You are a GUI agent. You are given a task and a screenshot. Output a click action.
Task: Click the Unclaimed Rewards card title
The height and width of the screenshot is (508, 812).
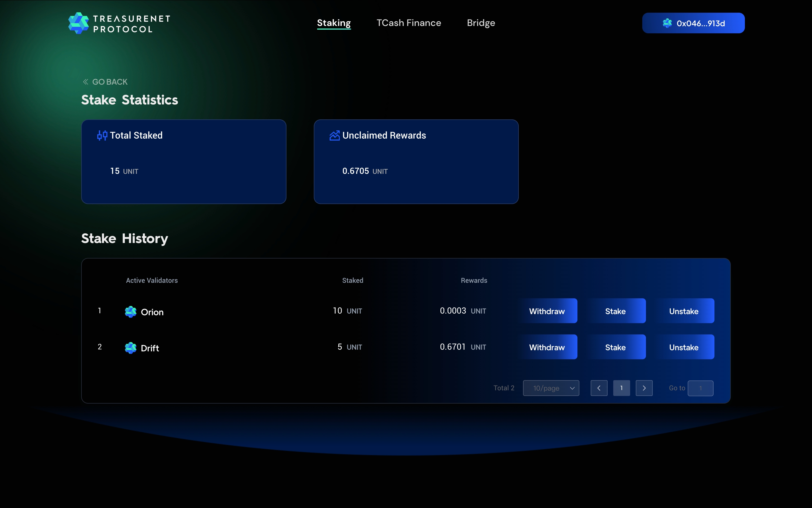384,135
